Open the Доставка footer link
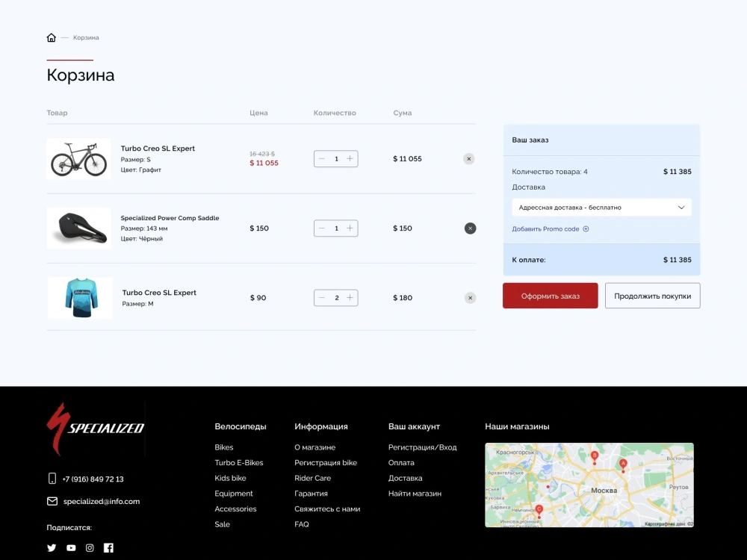747x560 pixels. point(405,478)
